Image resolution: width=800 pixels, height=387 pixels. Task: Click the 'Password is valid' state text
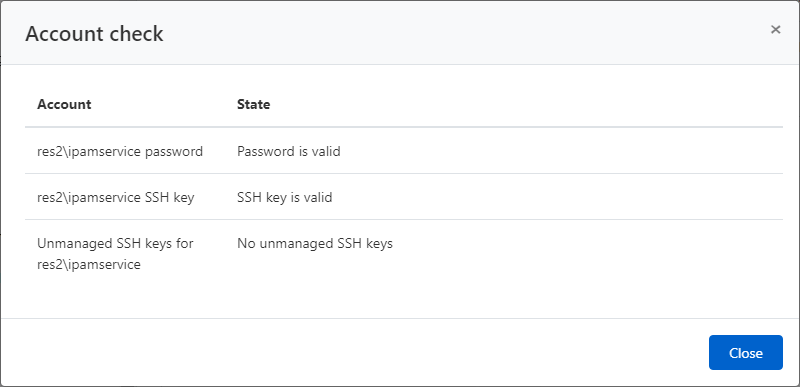289,151
